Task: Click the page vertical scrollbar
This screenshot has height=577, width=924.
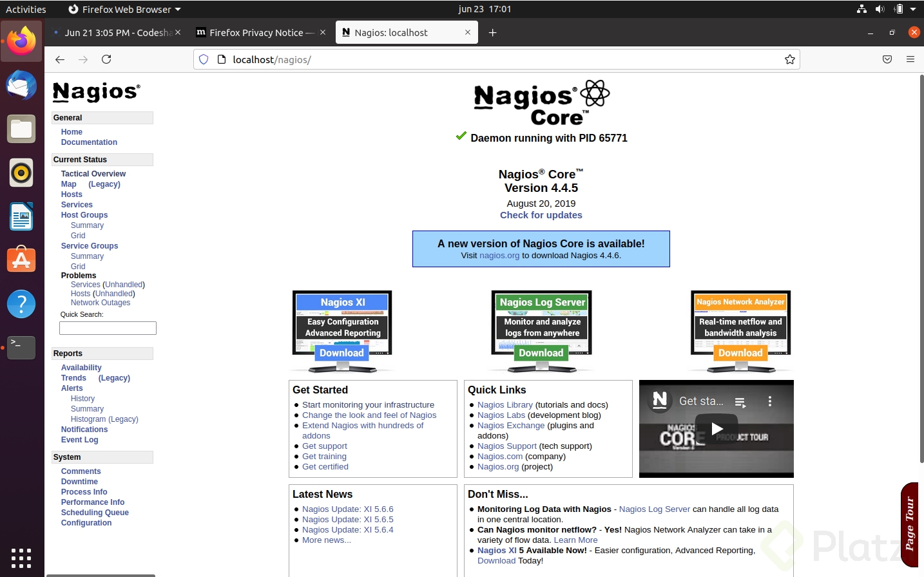Action: (921, 269)
